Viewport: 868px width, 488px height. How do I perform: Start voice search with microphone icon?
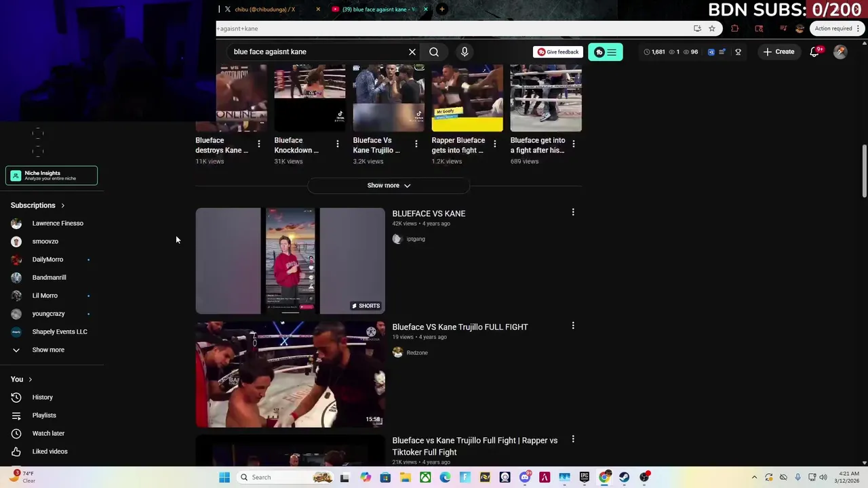[465, 52]
